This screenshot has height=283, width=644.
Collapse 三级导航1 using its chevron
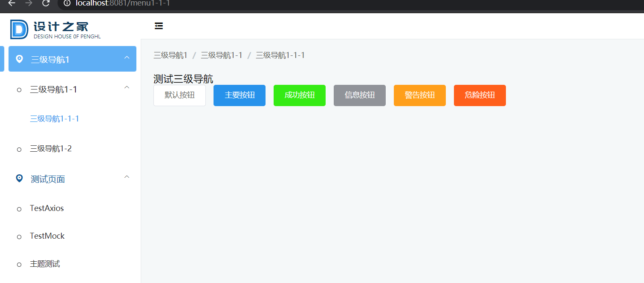127,58
